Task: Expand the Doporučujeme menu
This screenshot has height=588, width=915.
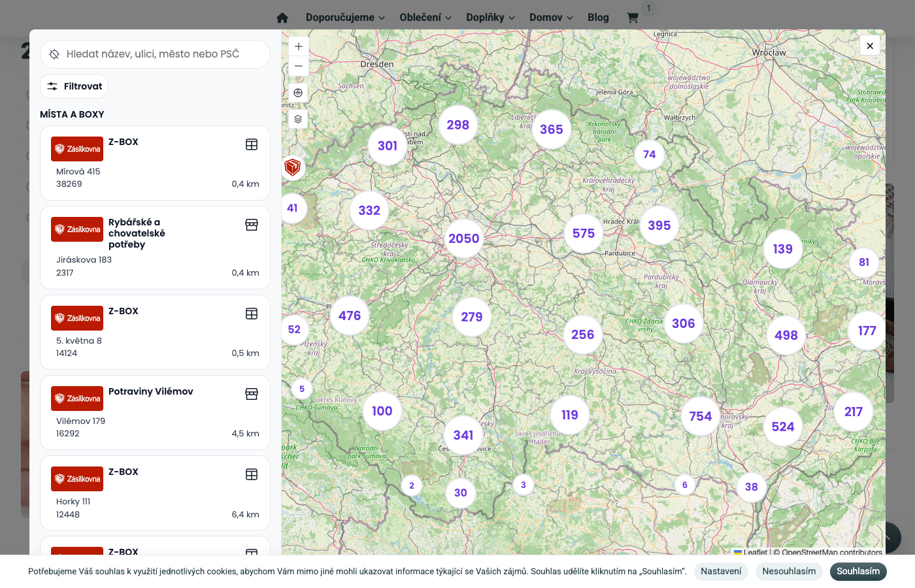Action: (345, 18)
